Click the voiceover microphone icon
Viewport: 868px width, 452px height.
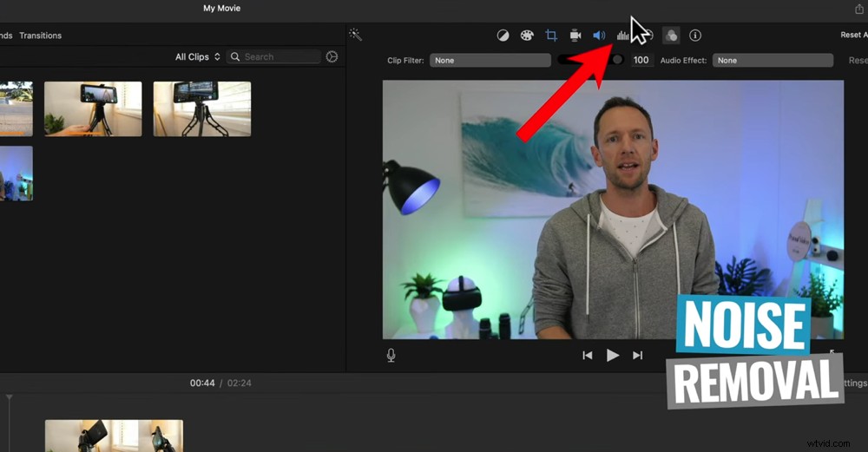391,355
